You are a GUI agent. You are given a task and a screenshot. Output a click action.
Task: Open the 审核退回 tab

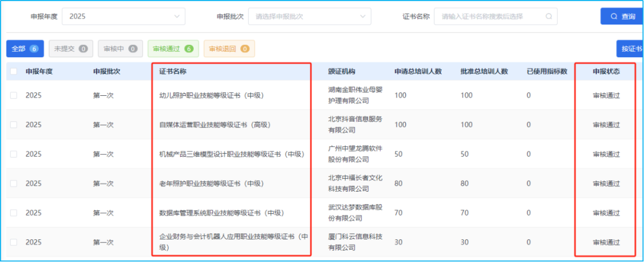pos(229,49)
